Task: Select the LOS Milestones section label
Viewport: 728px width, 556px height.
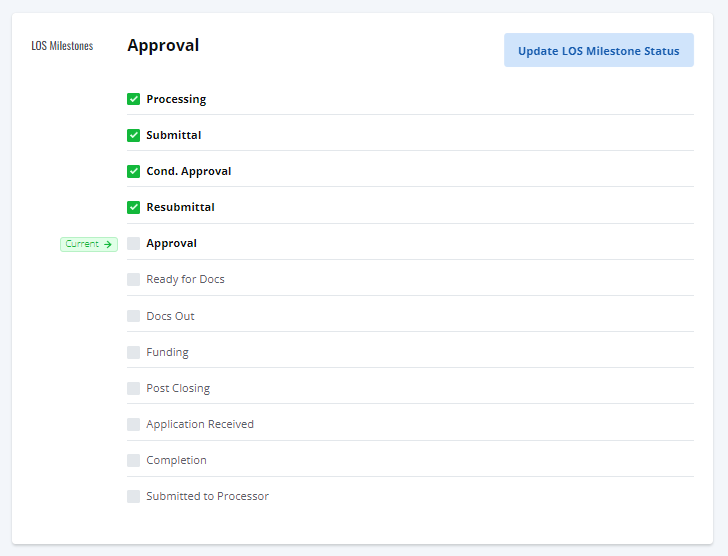Action: [x=62, y=46]
